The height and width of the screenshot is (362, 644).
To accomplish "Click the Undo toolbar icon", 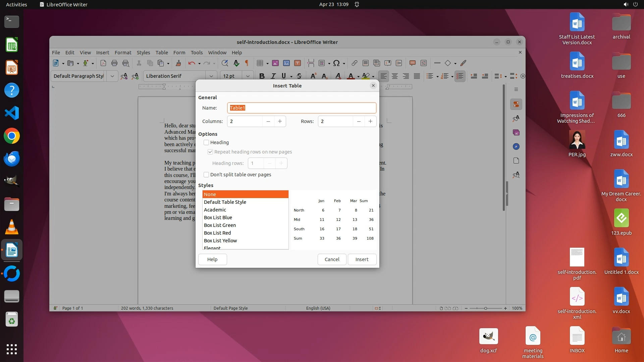I will (192, 63).
